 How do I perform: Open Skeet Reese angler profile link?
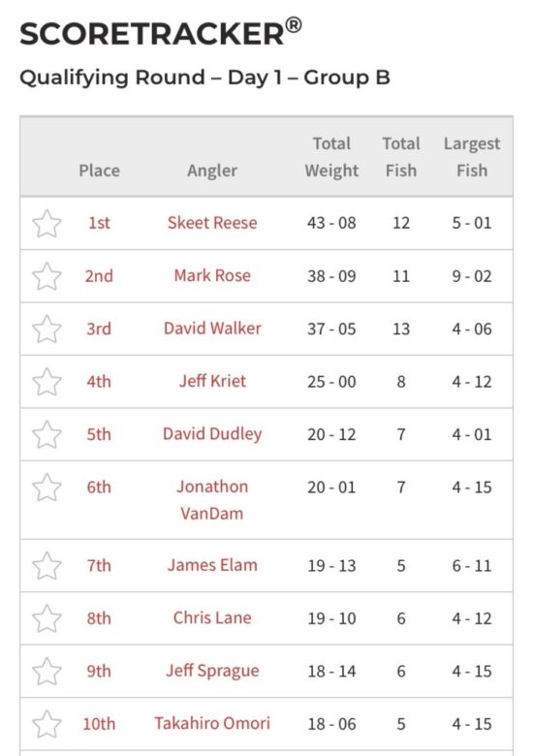[212, 223]
